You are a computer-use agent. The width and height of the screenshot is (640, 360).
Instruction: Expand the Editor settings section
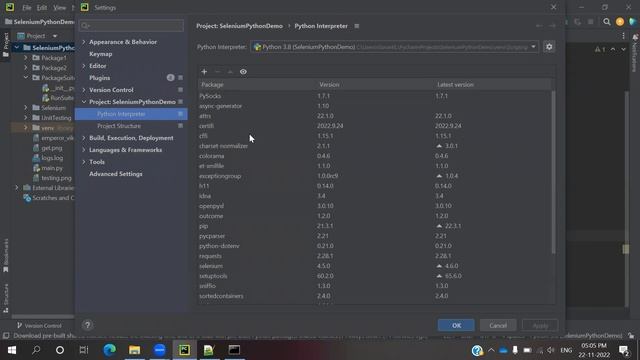(x=84, y=66)
